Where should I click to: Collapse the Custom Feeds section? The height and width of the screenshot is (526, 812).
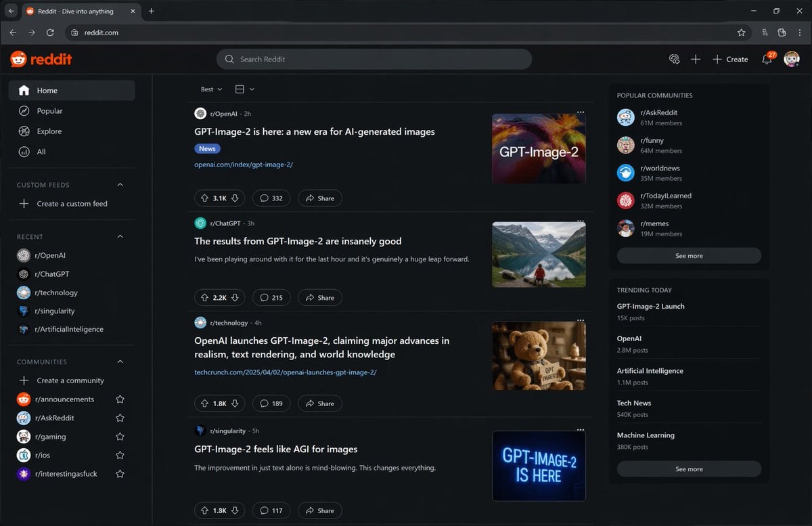click(x=120, y=185)
